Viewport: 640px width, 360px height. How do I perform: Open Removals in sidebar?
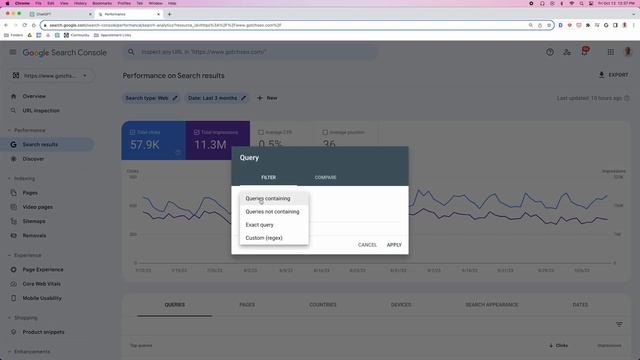pyautogui.click(x=34, y=236)
